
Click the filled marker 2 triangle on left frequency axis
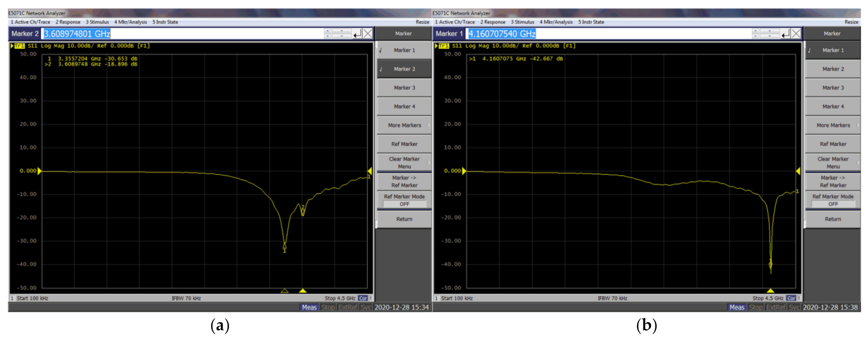tap(303, 290)
